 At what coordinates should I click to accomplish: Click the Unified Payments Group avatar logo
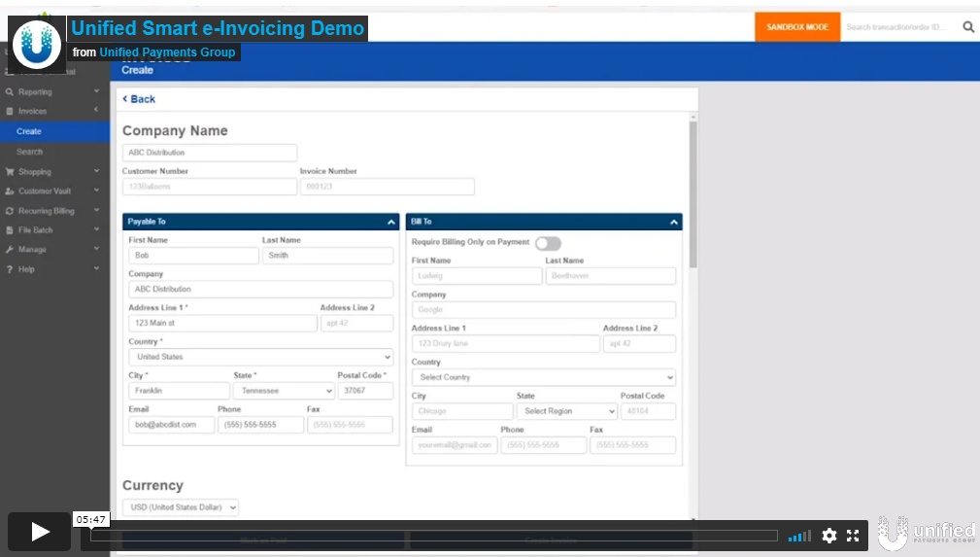(37, 43)
